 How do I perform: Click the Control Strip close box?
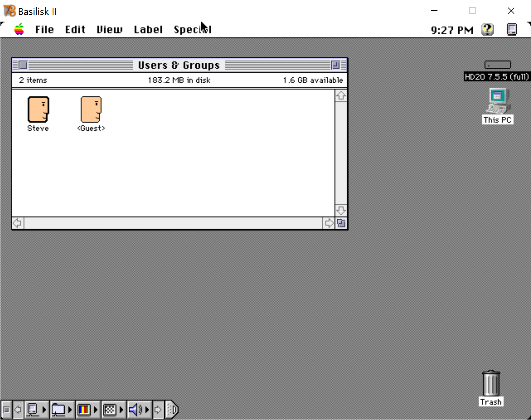(x=6, y=410)
